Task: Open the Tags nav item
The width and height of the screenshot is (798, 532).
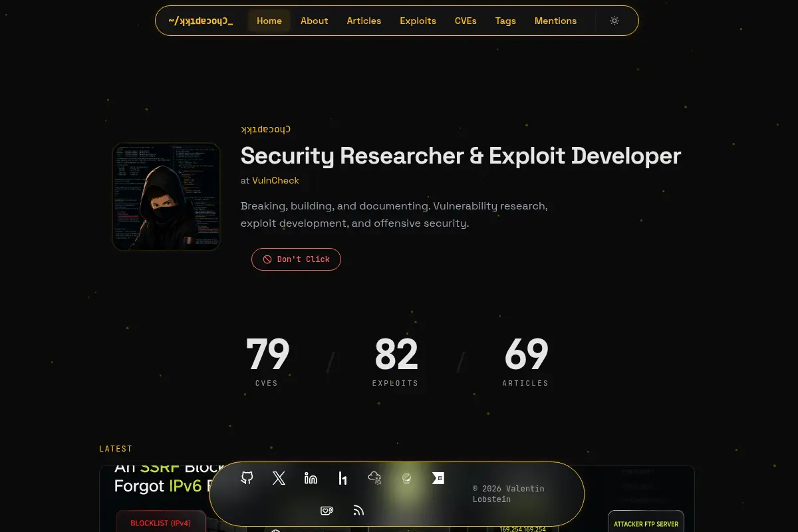Action: tap(505, 21)
